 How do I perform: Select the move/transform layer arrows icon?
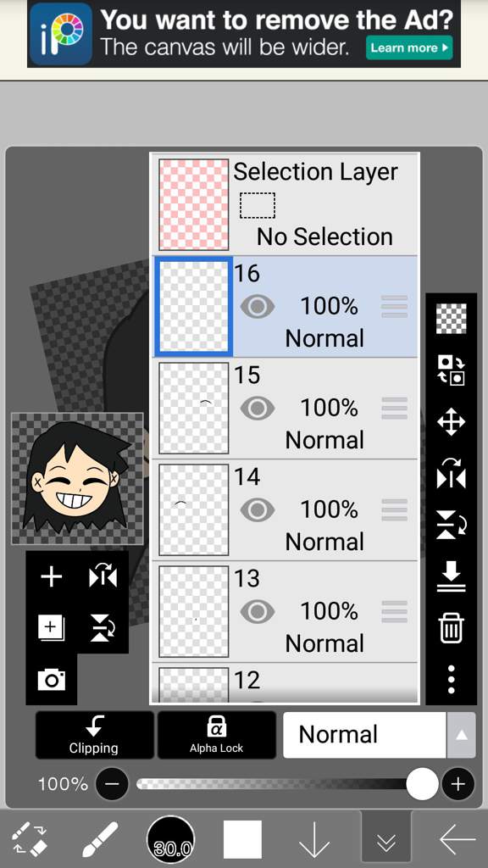click(x=451, y=422)
